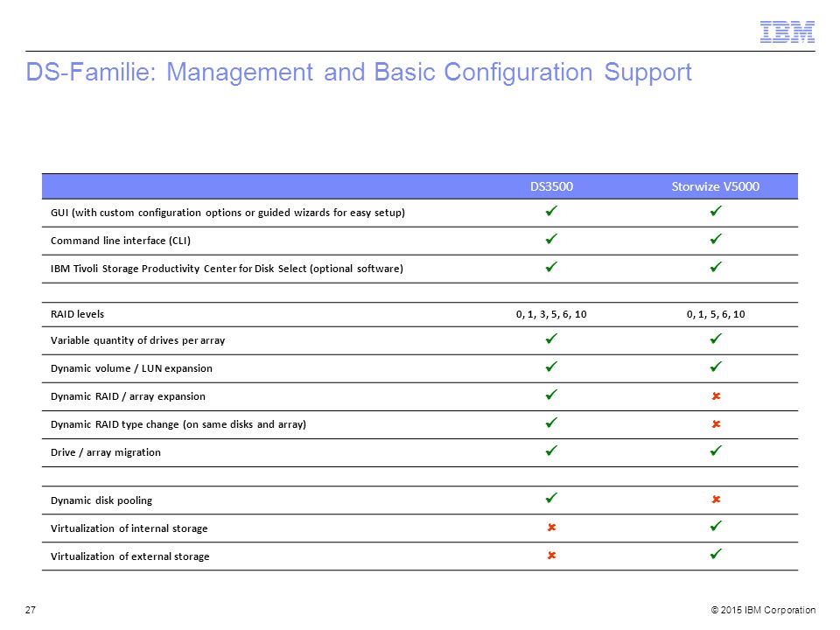Image resolution: width=840 pixels, height=630 pixels.
Task: Click the IBM Tivoli Storage Productivity Center label
Action: coord(227,269)
